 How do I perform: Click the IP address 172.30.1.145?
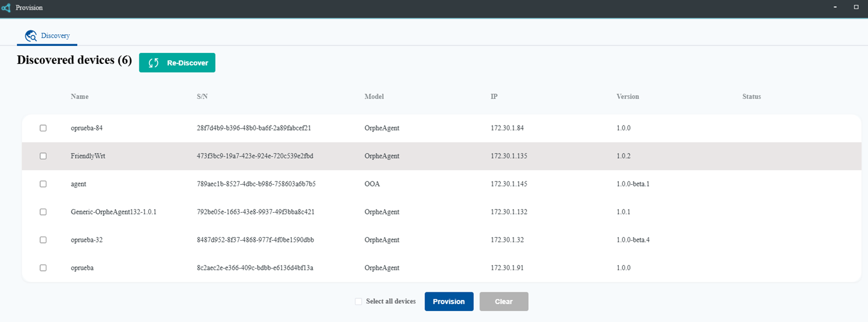point(509,184)
